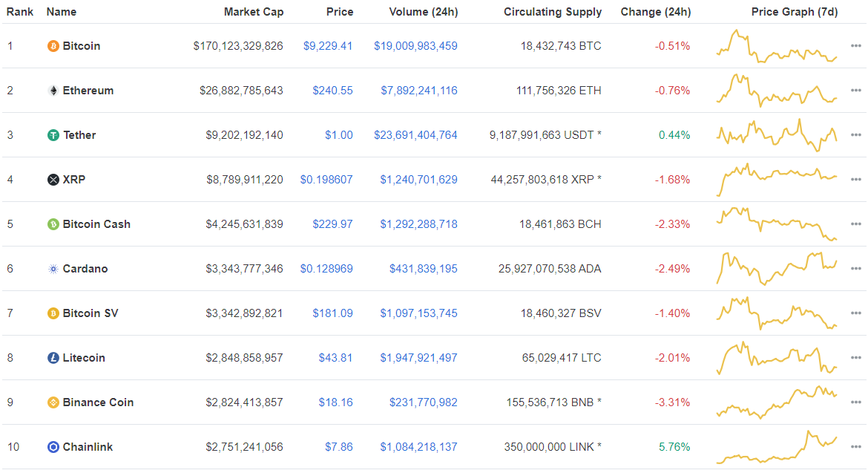Viewport: 868px width, 473px height.
Task: Open the Litecoin name link
Action: coord(84,358)
